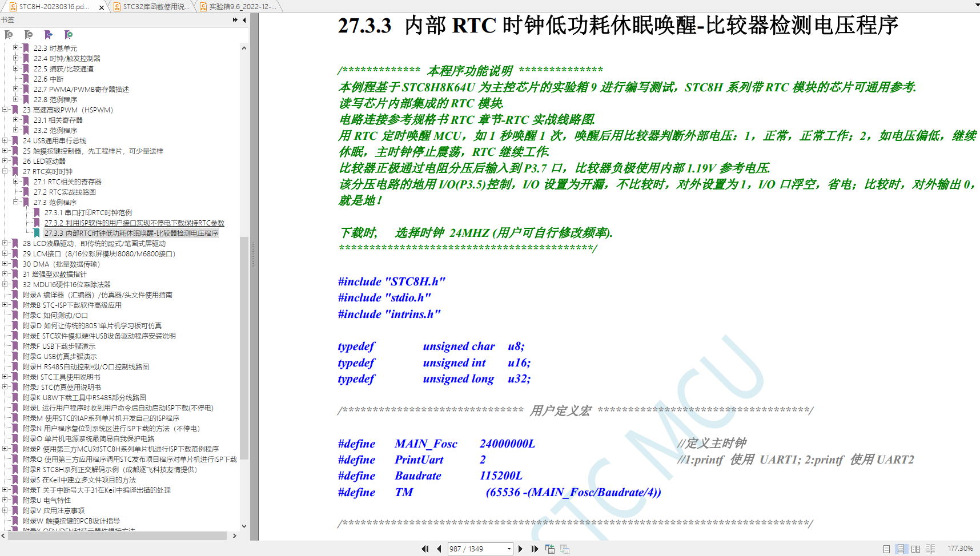Collapse the 27 RTC实时时钟 bookmark node

5,171
